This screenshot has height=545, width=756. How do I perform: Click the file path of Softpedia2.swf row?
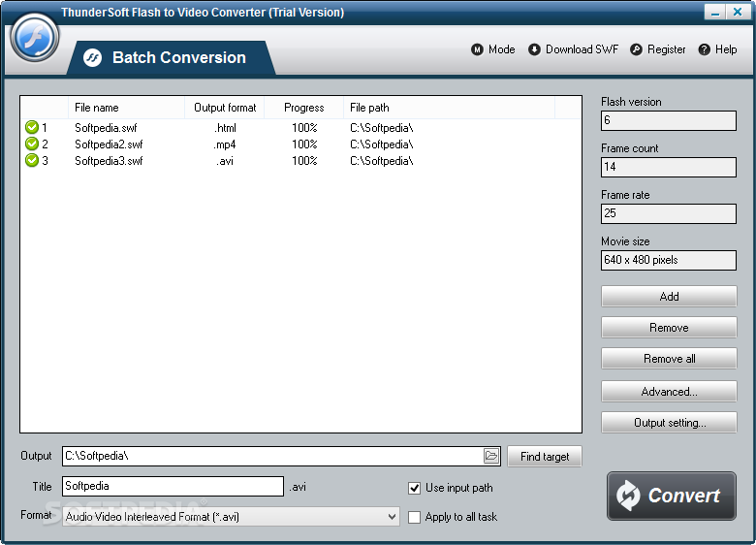(x=381, y=144)
